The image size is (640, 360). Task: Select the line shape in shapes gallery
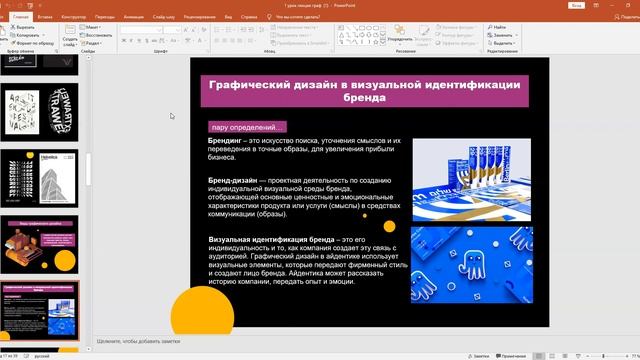(x=348, y=28)
